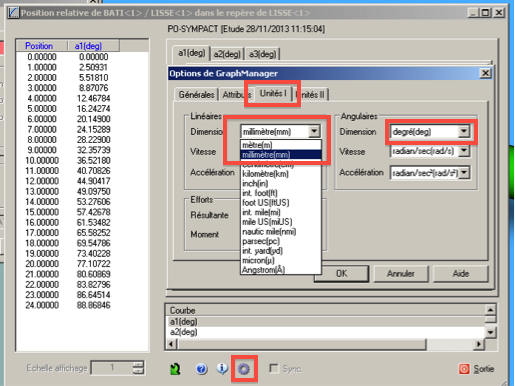Click Courbe list scroll down arrow
The width and height of the screenshot is (515, 386).
[490, 332]
